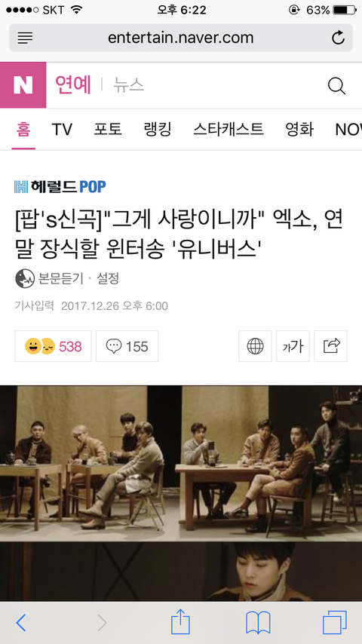The width and height of the screenshot is (362, 644).
Task: Share the article using the share icon
Action: 331,346
